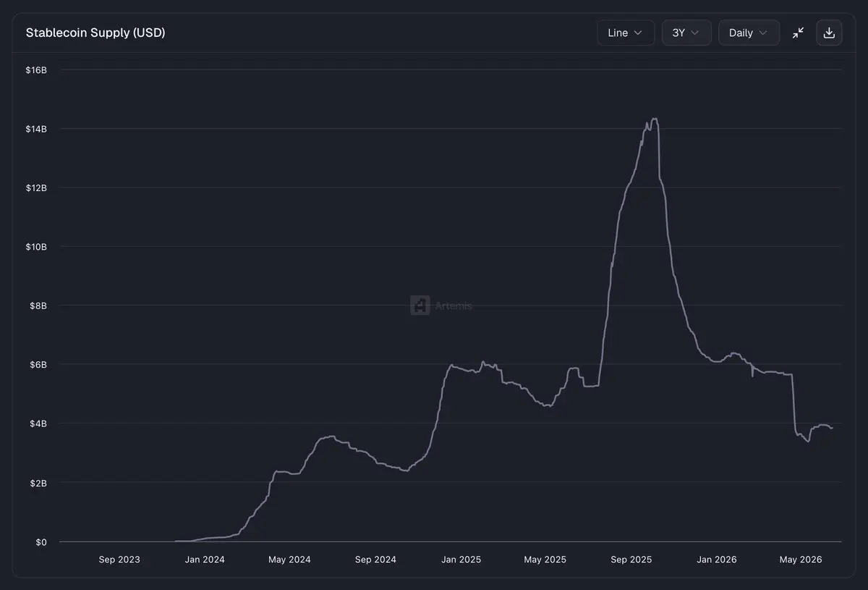
Task: Click the chevron arrow beside Daily
Action: click(763, 33)
